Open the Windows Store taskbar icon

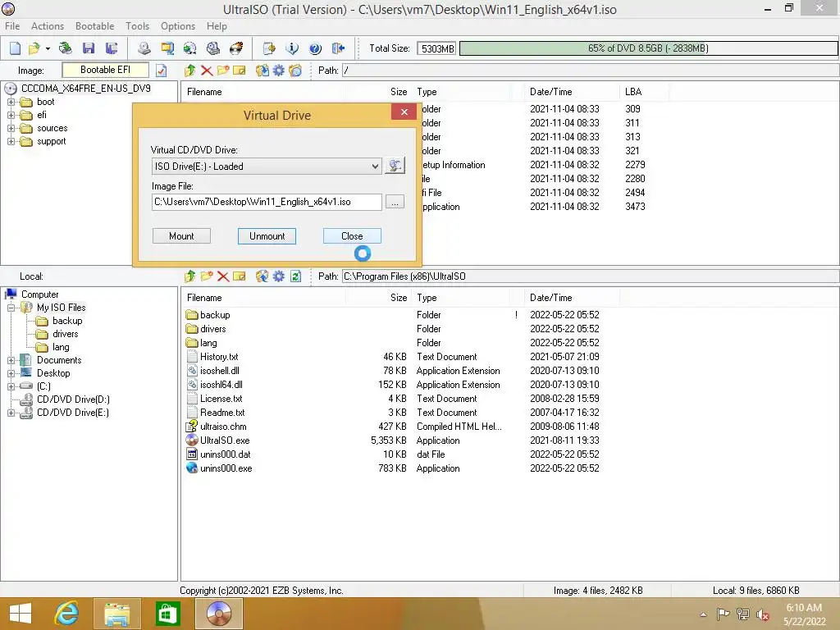point(167,614)
